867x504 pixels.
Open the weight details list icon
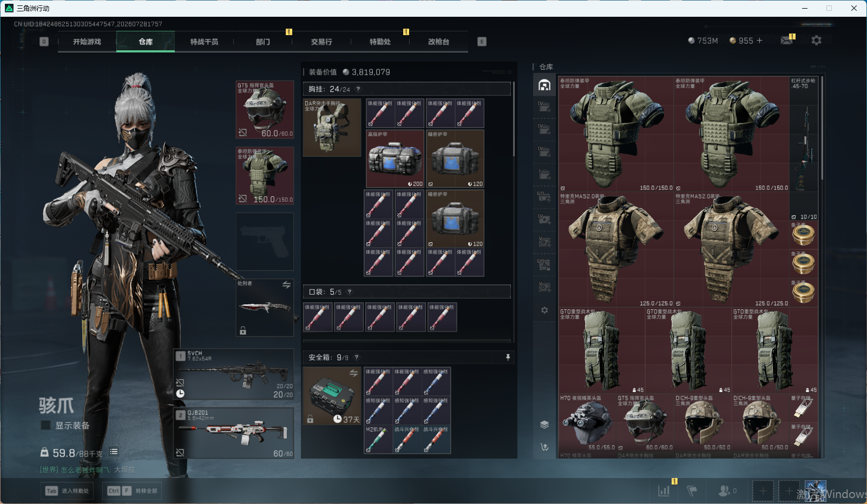click(x=114, y=452)
